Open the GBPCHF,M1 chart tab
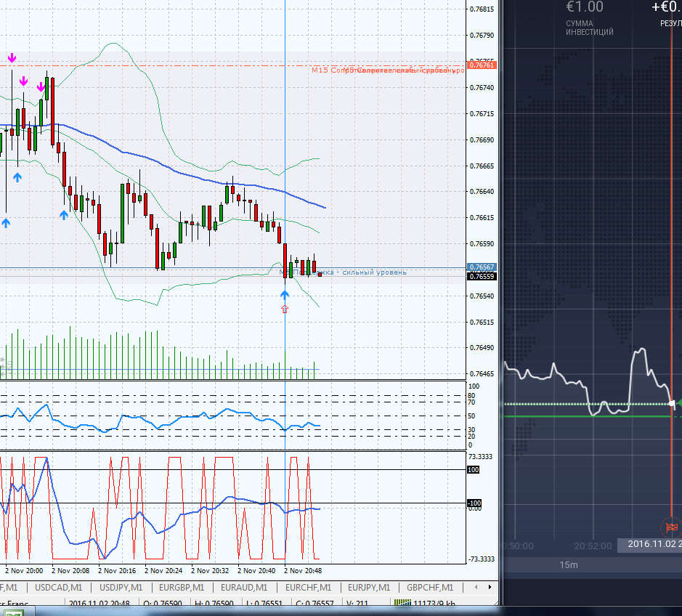 click(429, 587)
